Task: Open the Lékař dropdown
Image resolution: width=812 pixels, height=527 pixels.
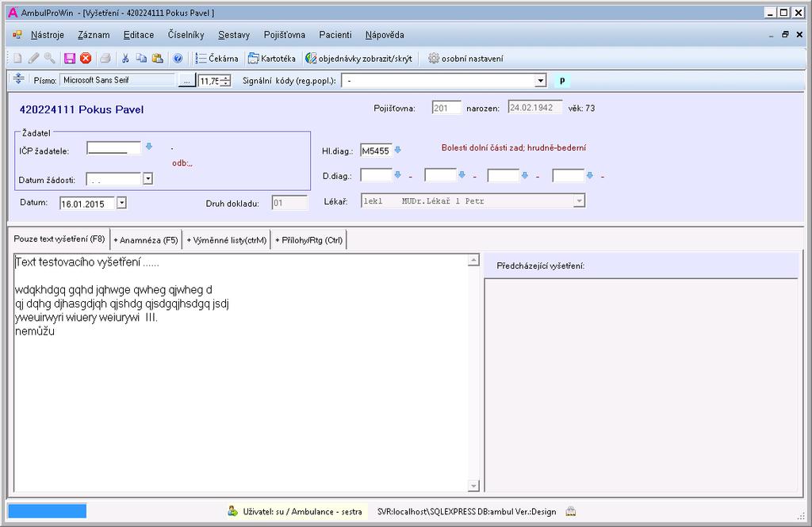Action: [x=580, y=200]
